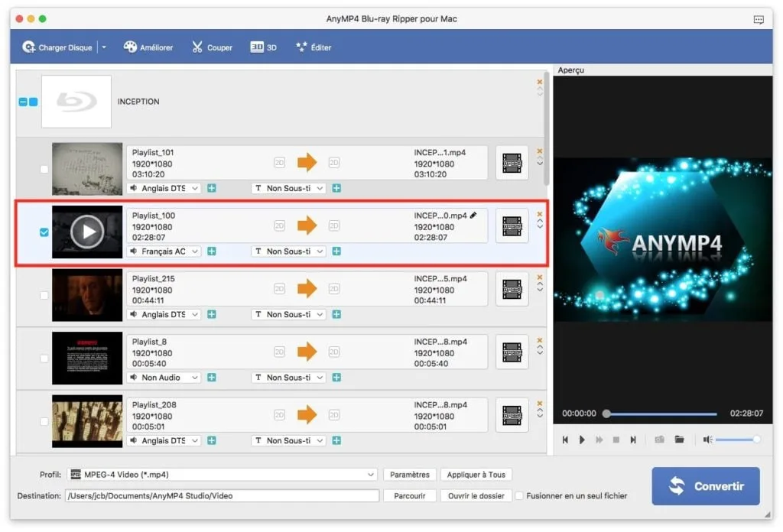This screenshot has height=532, width=783.
Task: Click the 2D source icon in Playlist_100 row
Action: [x=280, y=226]
